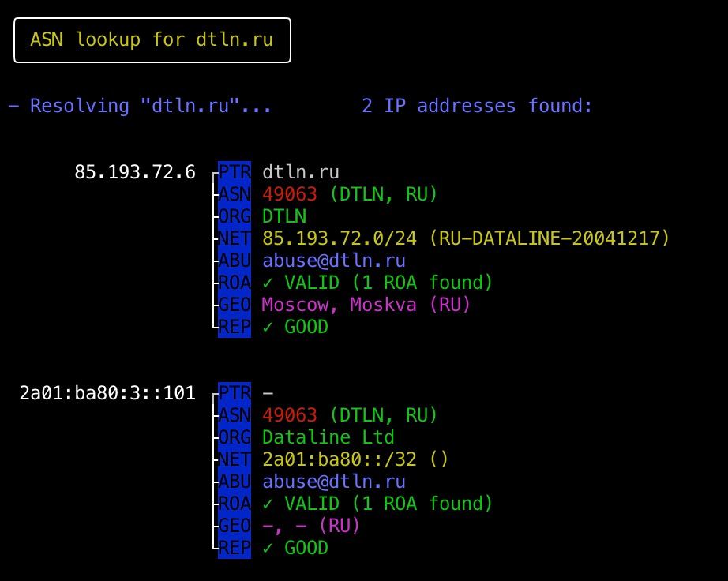
Task: Select the 'Resolving "dtln.ru"...' text
Action: (x=151, y=106)
